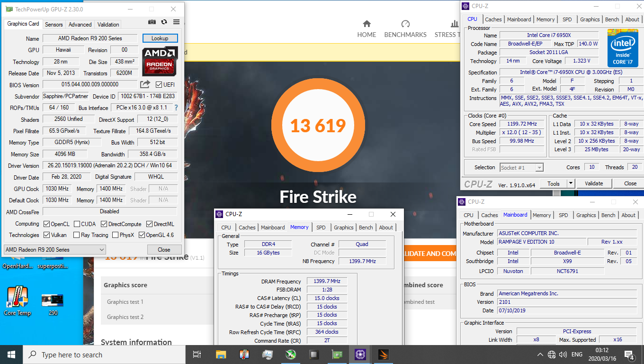644x364 pixels.
Task: Select the 290 desktop icon
Action: [x=53, y=304]
